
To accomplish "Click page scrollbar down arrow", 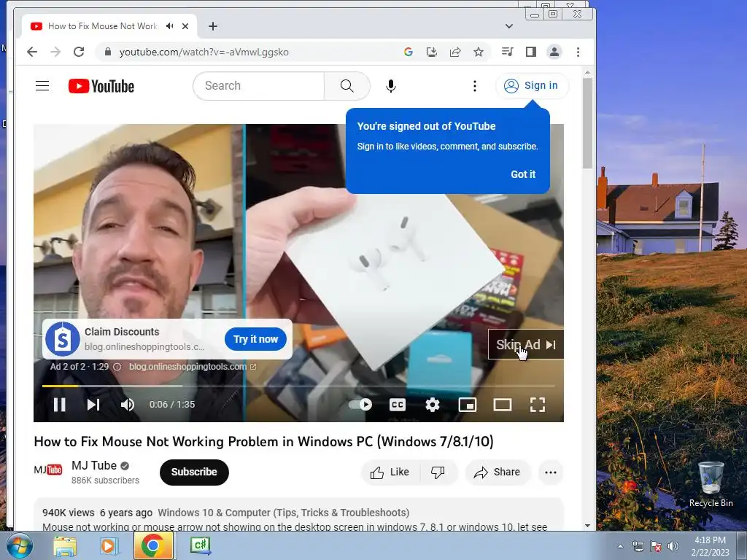I will click(x=587, y=526).
